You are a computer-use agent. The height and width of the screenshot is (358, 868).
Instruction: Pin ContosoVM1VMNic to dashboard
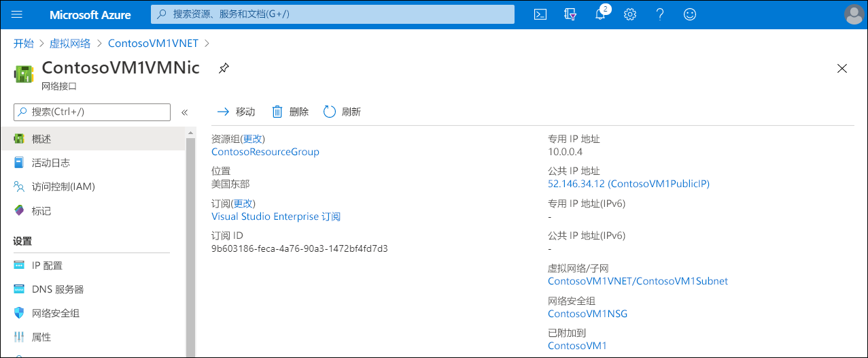223,68
